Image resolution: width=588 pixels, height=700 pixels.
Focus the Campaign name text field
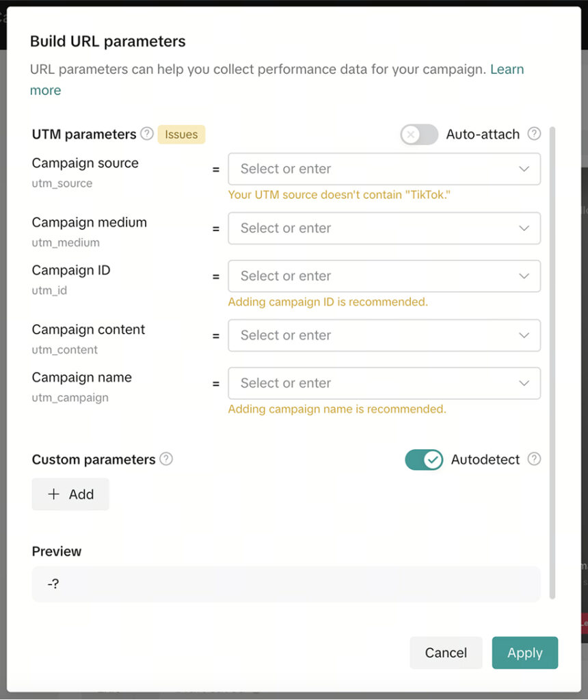[x=369, y=383]
